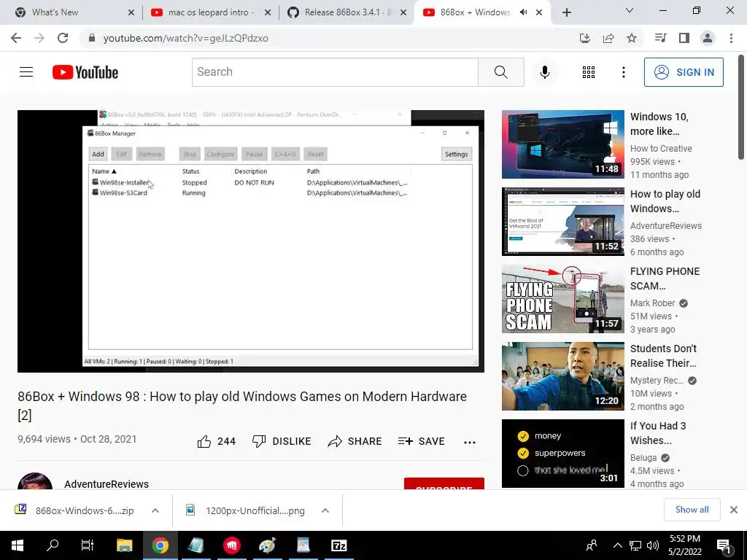The width and height of the screenshot is (747, 560).
Task: Click the video player area
Action: (251, 241)
